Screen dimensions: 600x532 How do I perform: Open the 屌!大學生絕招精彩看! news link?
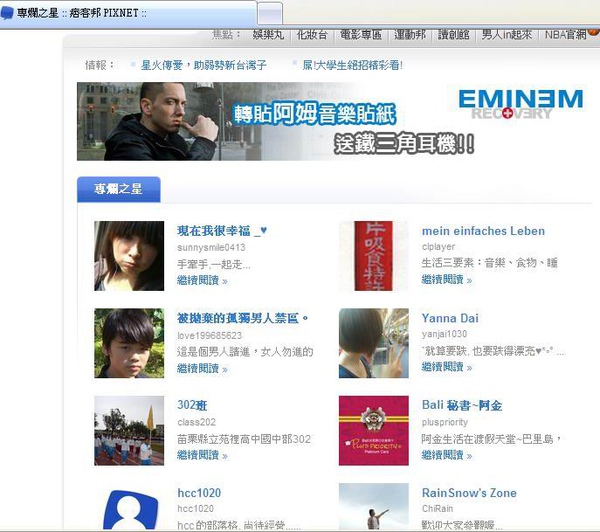[352, 65]
